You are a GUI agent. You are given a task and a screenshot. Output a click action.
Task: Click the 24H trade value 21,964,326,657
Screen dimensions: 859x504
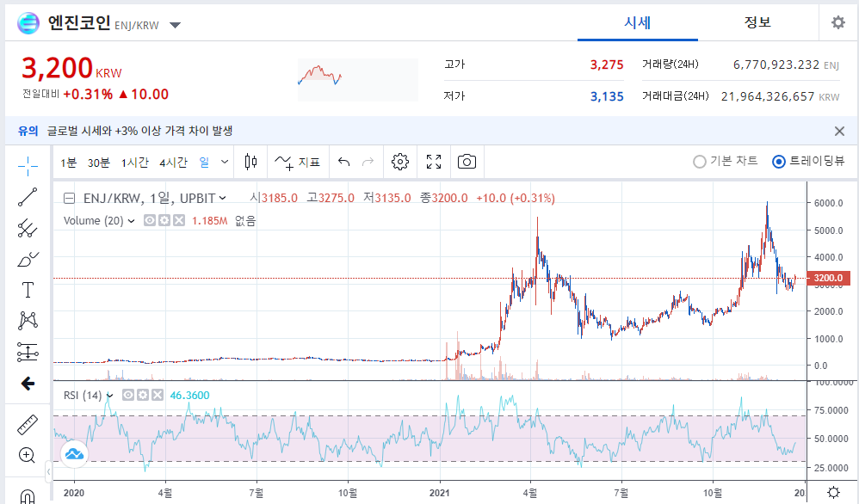click(768, 97)
